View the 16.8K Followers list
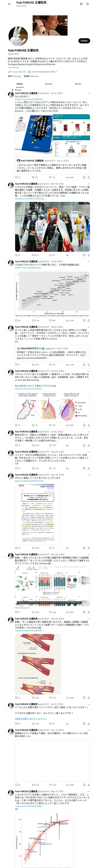Viewport: 98px width, 868px height. click(31, 76)
